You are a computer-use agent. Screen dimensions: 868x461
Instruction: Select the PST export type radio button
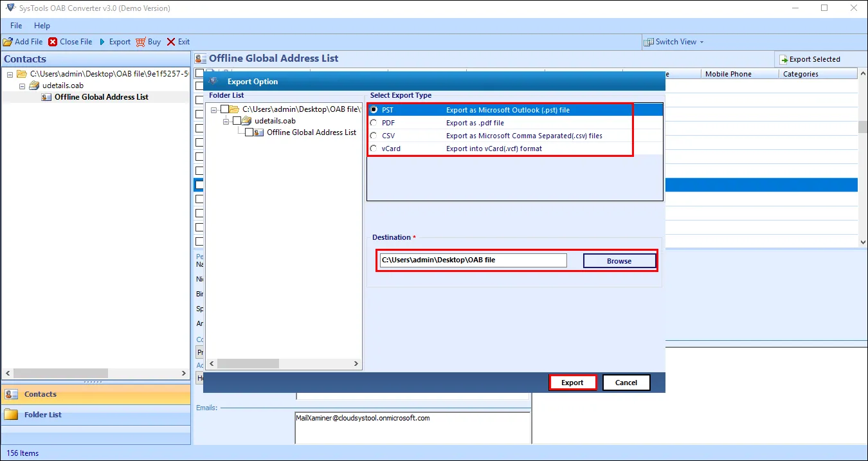pyautogui.click(x=374, y=110)
